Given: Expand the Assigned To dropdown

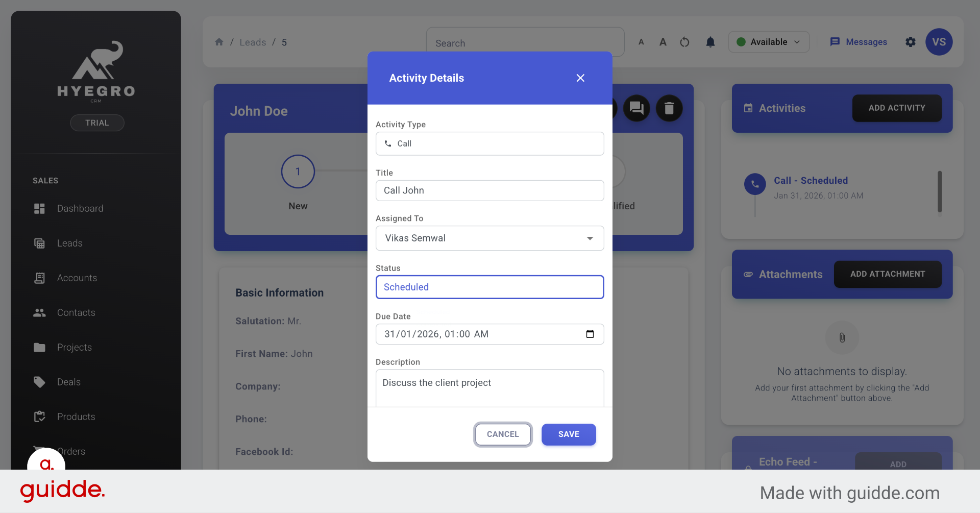Looking at the screenshot, I should pyautogui.click(x=590, y=238).
